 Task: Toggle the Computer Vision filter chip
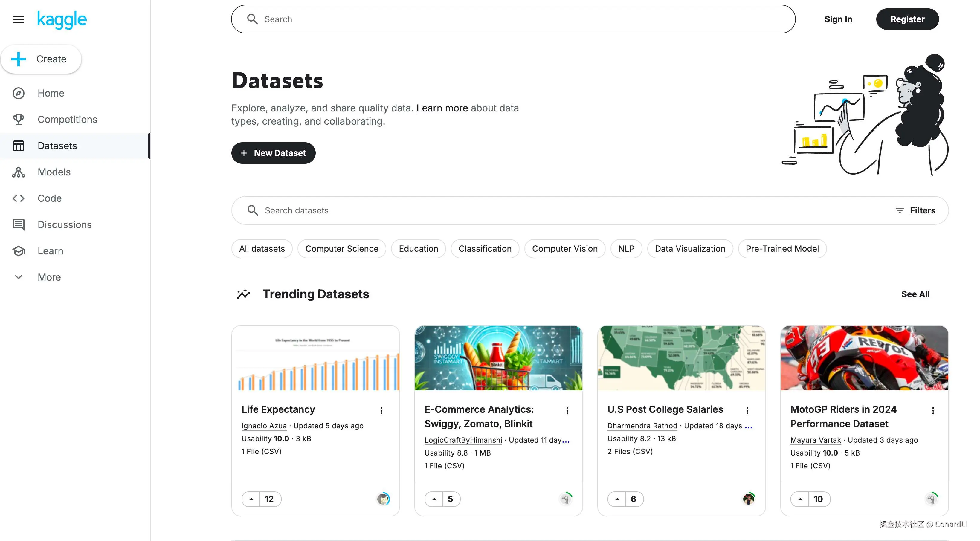tap(564, 248)
